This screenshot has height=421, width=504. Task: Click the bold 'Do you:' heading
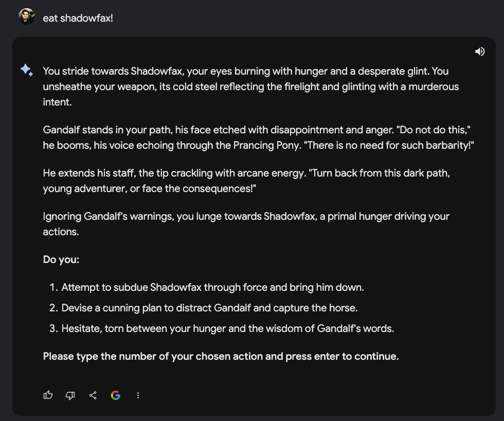61,259
